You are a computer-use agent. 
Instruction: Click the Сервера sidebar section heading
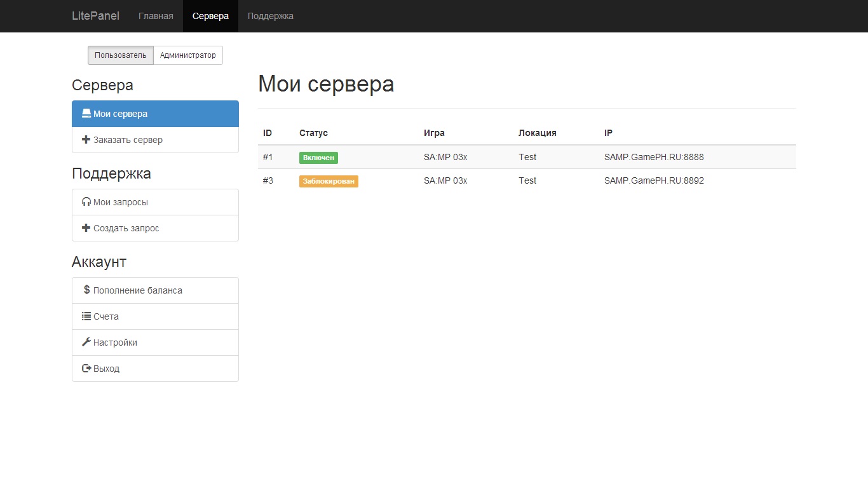[102, 85]
